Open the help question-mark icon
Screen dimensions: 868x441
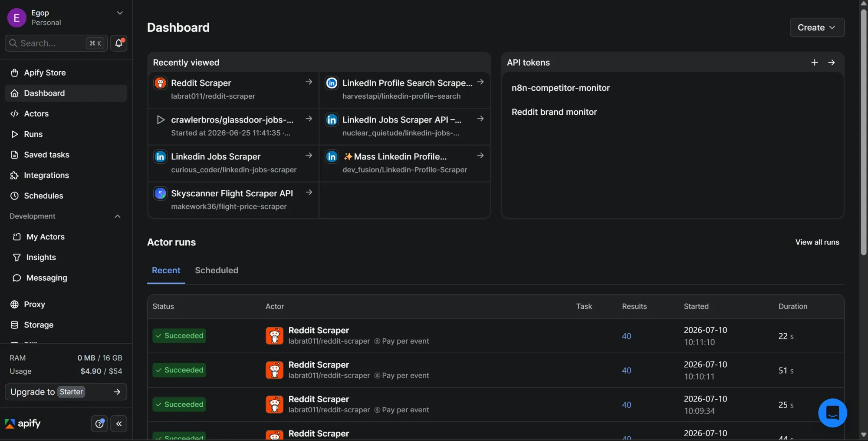[x=99, y=424]
